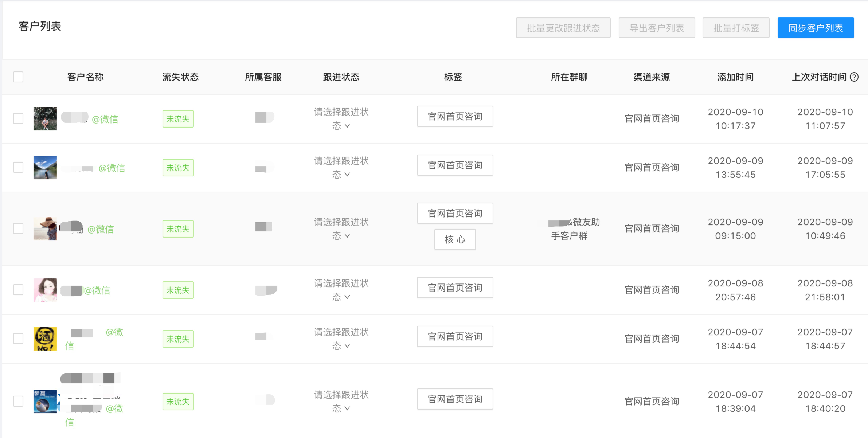Click the 未流失 badge in the 2020-09-08 row
This screenshot has width=868, height=438.
click(178, 290)
